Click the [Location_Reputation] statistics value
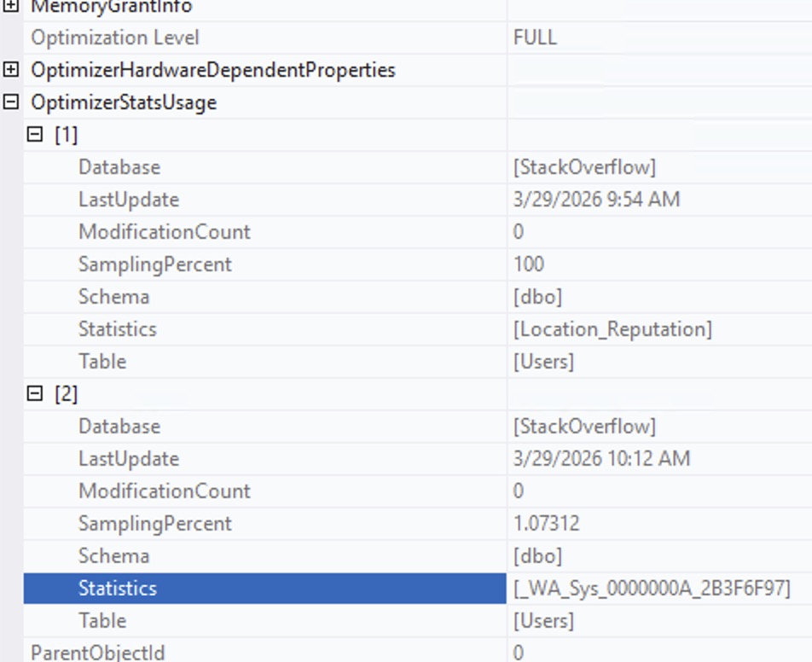 (x=612, y=329)
